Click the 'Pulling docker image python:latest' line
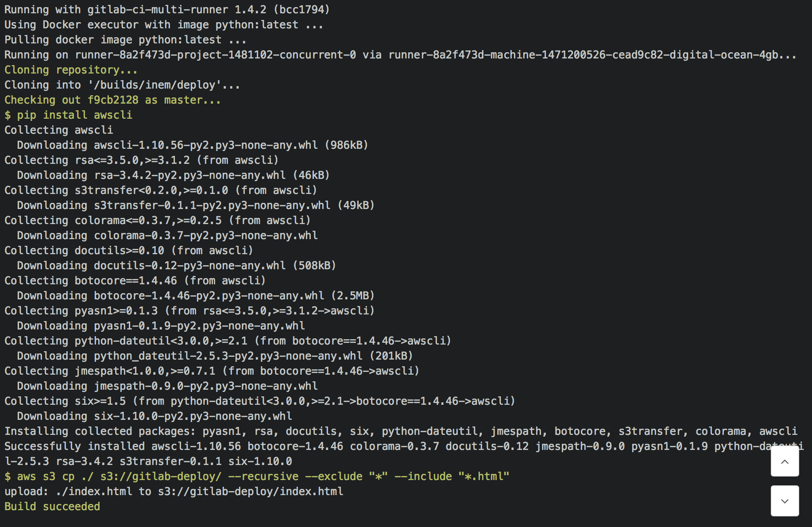The height and width of the screenshot is (527, 812). pos(125,40)
